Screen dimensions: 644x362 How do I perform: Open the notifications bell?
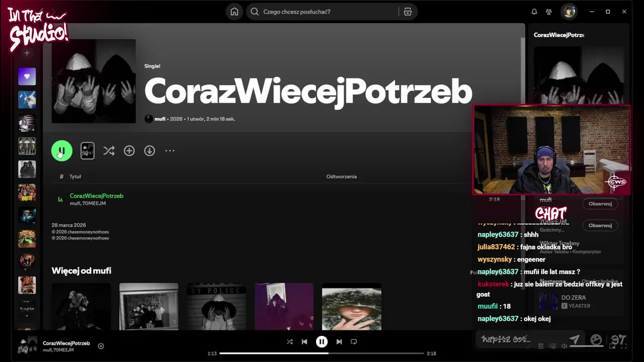coord(534,12)
